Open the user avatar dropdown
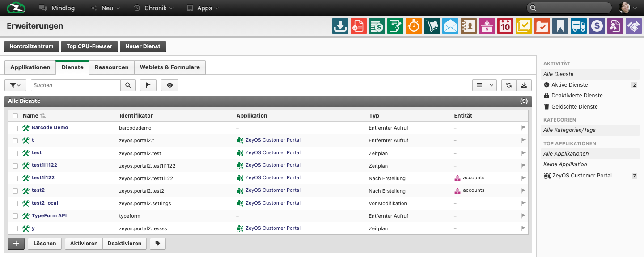Screen dimensions: 644x257 [628, 8]
